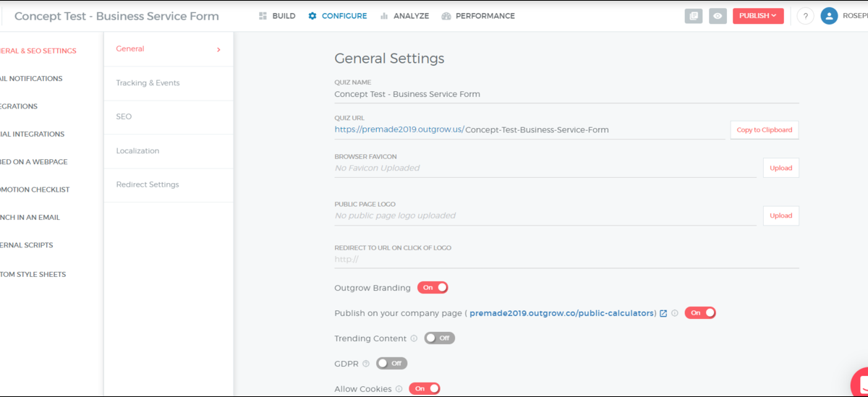Screen dimensions: 868x397
Task: Enable the Trending Content toggle
Action: 439,338
